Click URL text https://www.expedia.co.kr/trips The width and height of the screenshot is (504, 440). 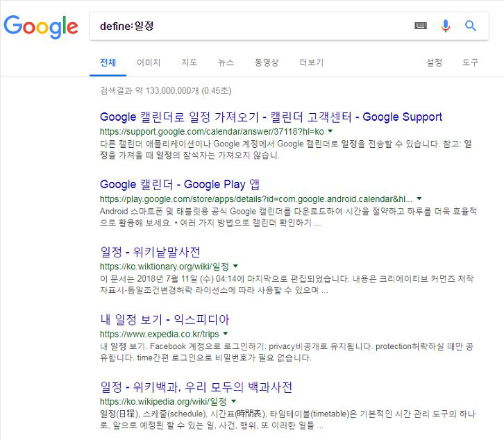[160, 335]
